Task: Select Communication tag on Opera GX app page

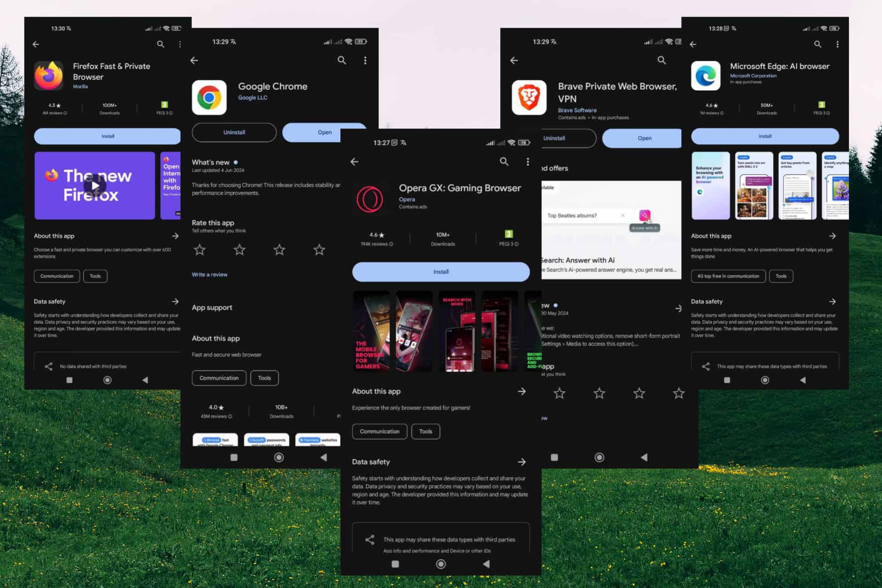Action: pyautogui.click(x=380, y=431)
